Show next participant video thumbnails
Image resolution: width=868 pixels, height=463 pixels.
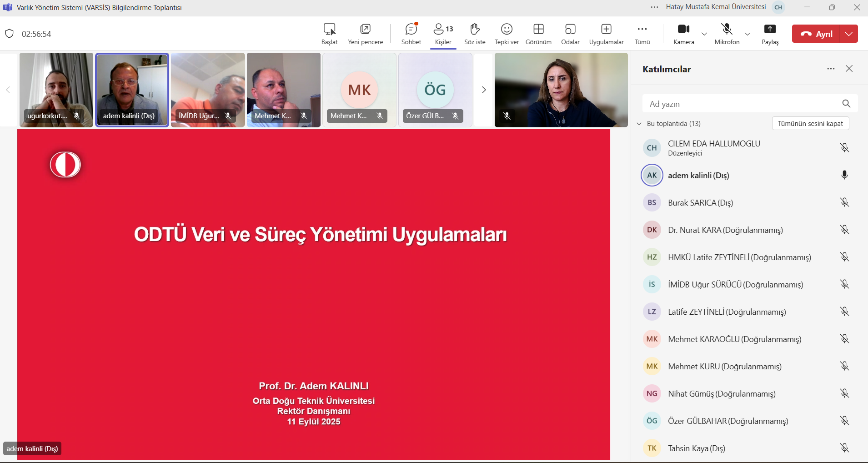click(484, 90)
